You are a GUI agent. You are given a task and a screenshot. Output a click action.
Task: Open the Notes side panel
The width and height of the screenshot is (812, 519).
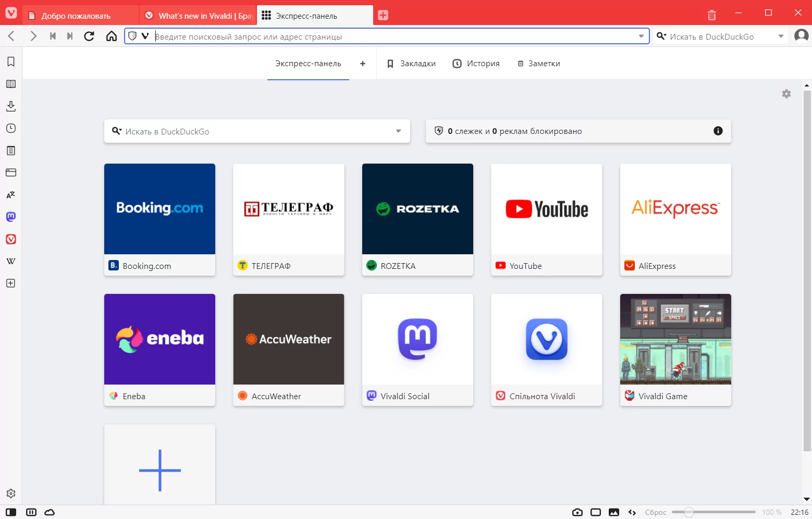click(x=11, y=151)
